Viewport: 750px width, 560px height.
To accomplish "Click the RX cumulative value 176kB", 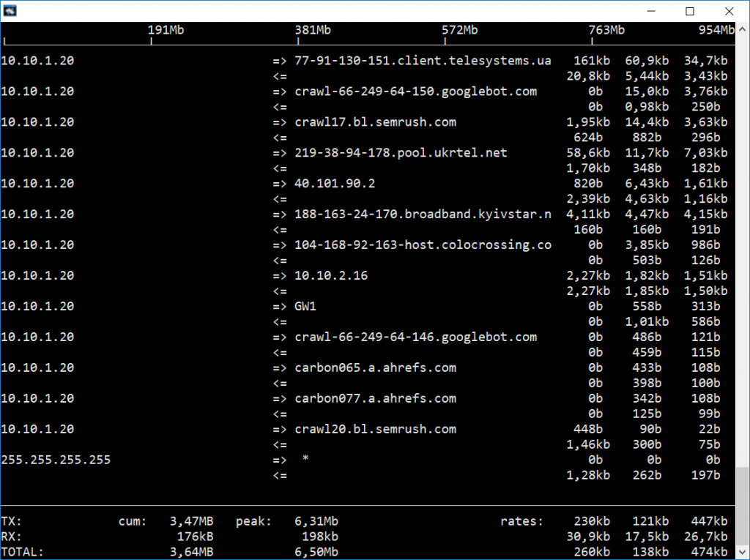I will click(x=195, y=537).
